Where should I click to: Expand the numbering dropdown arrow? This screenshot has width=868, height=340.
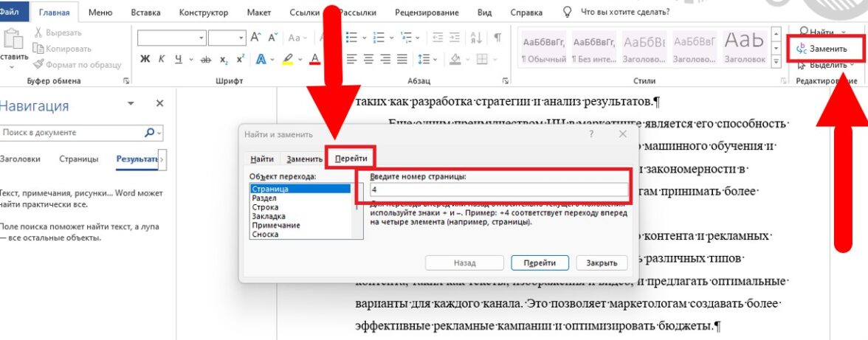coord(393,38)
